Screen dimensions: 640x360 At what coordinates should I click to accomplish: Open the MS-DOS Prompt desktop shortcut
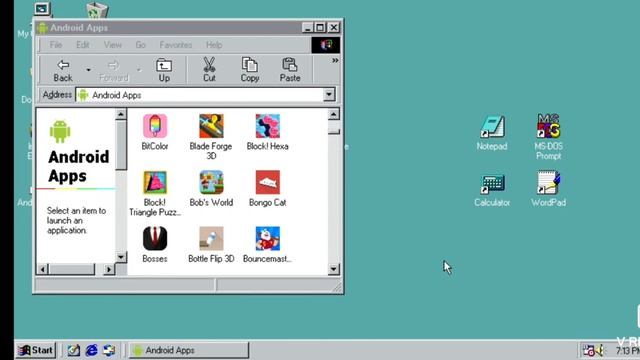[548, 137]
